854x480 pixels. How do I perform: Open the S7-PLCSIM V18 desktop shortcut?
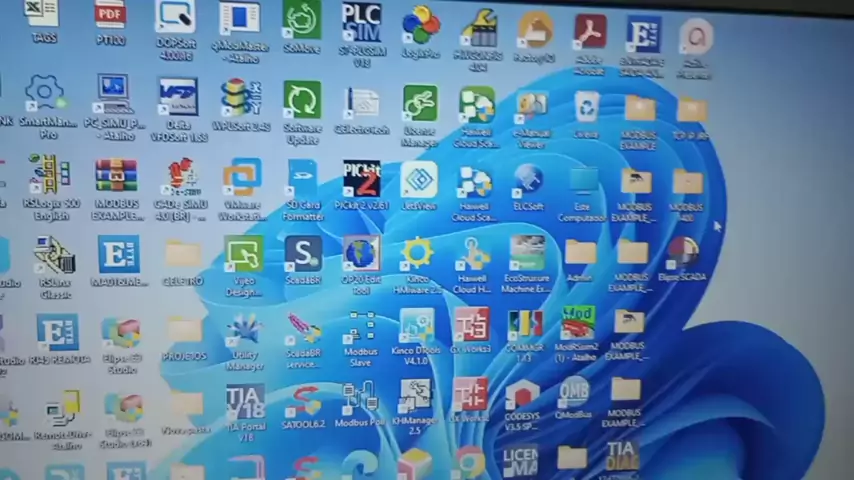(x=360, y=22)
